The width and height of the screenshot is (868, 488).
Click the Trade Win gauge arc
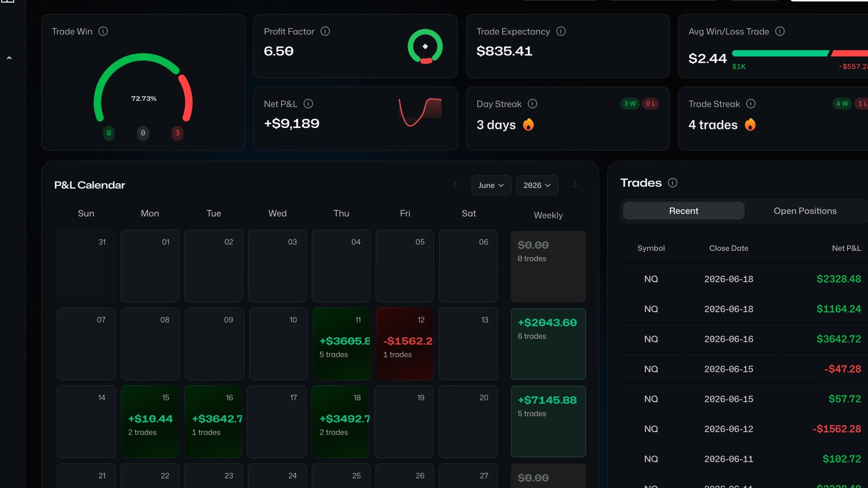pos(143,87)
